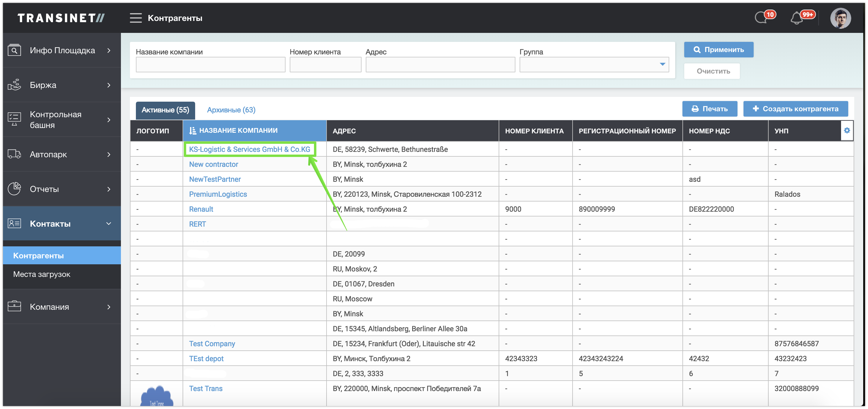Click the Контрольная башня sidebar icon
868x409 pixels.
point(14,119)
